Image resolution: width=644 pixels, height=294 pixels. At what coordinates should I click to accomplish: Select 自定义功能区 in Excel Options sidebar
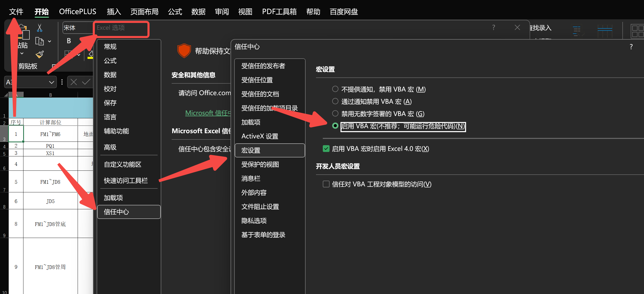(x=129, y=164)
